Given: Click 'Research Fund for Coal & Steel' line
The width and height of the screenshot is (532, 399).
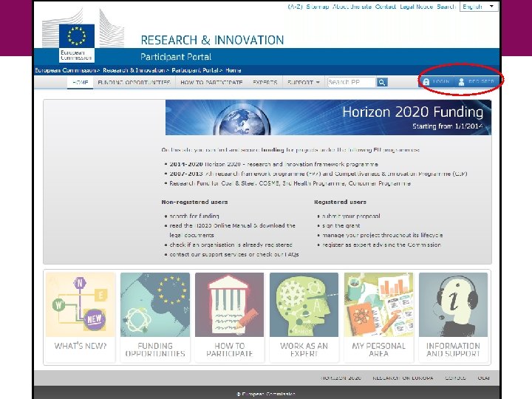Looking at the screenshot, I should [x=290, y=183].
